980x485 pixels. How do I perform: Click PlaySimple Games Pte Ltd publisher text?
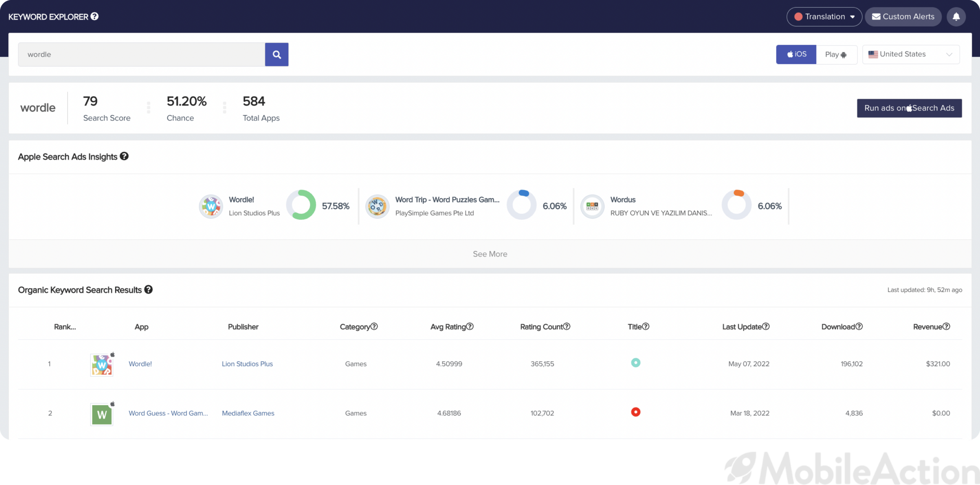[434, 213]
